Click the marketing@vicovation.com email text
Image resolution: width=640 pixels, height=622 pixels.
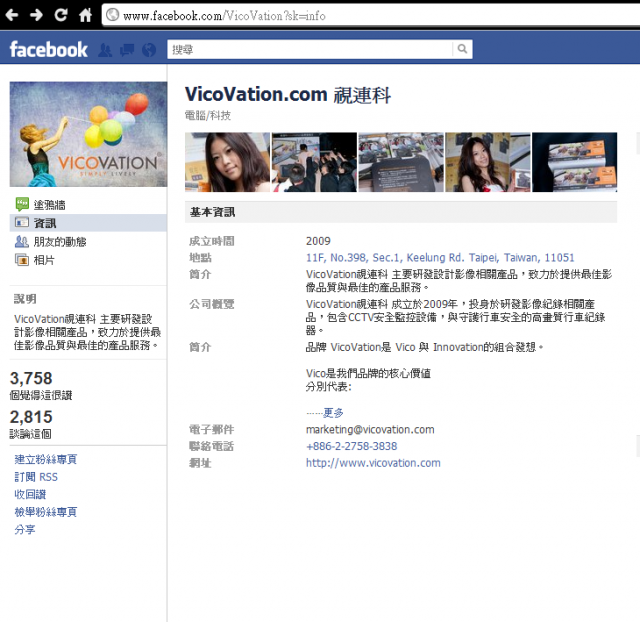(370, 429)
